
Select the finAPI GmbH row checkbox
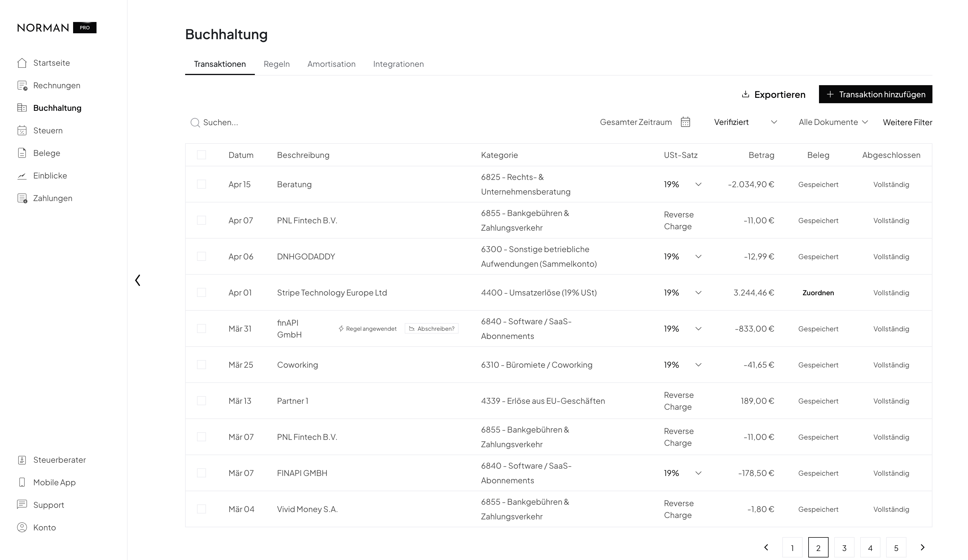[x=201, y=329]
